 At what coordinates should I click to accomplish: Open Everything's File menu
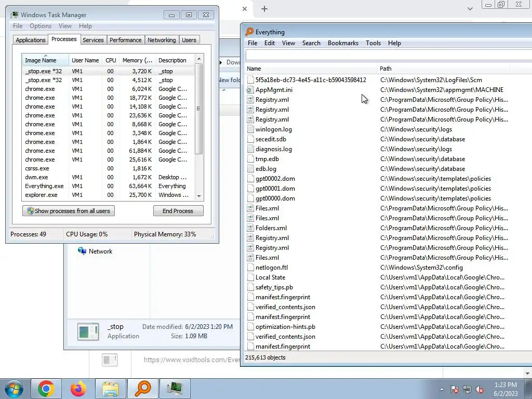pyautogui.click(x=252, y=43)
